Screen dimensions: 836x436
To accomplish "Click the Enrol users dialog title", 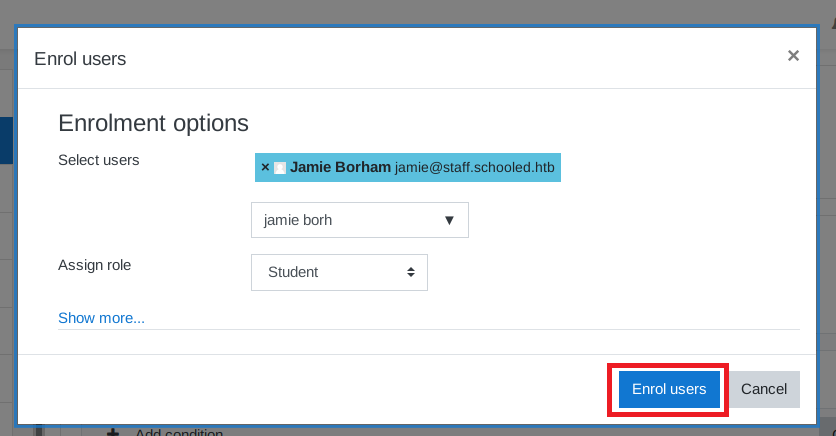I will click(x=80, y=59).
